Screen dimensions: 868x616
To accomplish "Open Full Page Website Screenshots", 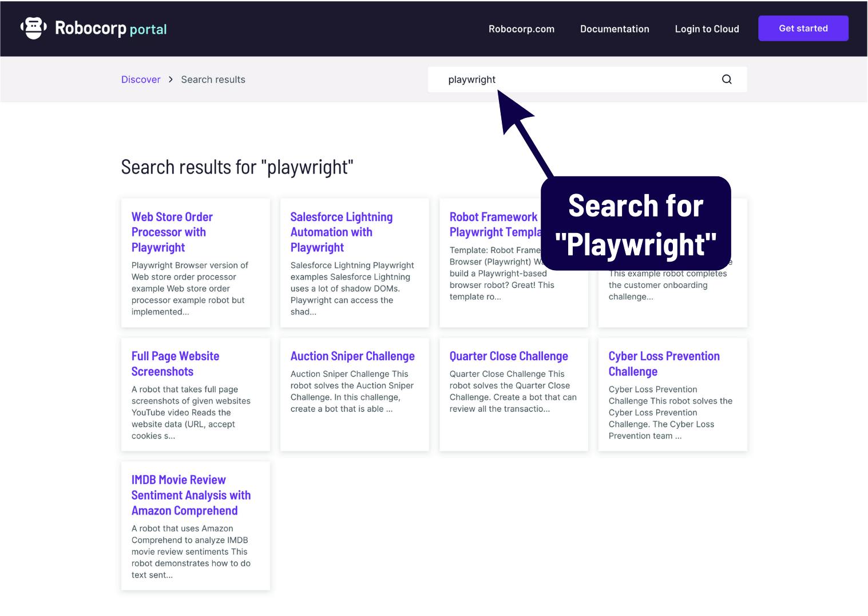I will (175, 364).
